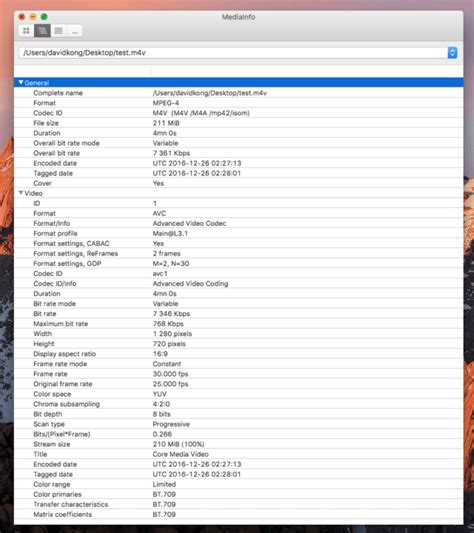Screen dimensions: 474x533
Task: Click the 4:2:0 value
Action: (x=161, y=404)
